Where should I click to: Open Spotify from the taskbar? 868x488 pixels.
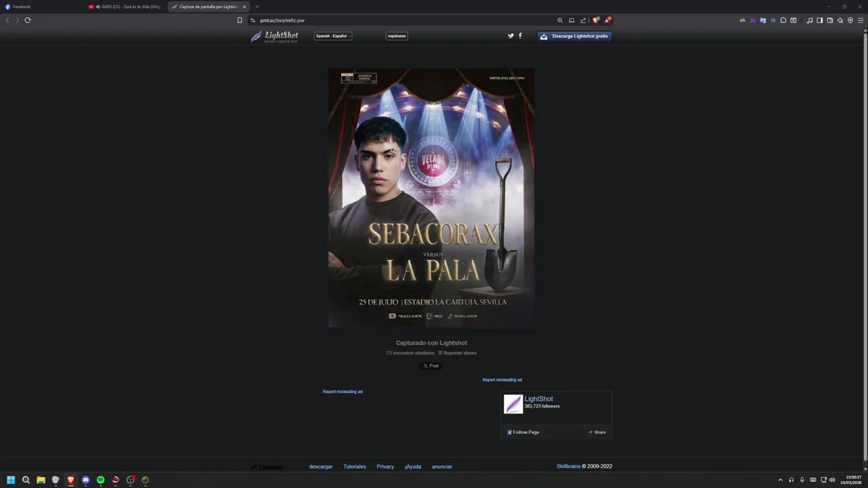100,480
